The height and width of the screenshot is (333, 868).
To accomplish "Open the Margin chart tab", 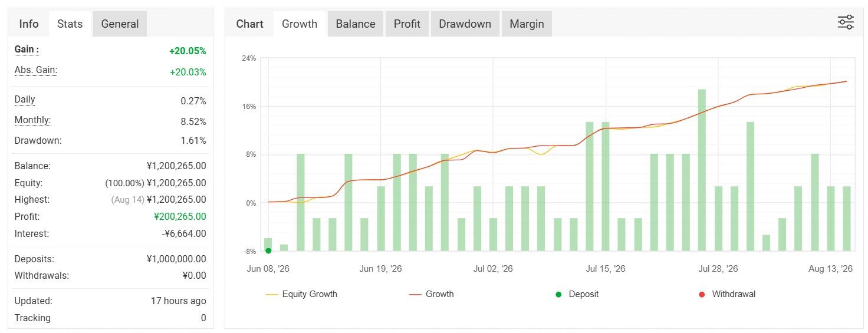I will (527, 24).
